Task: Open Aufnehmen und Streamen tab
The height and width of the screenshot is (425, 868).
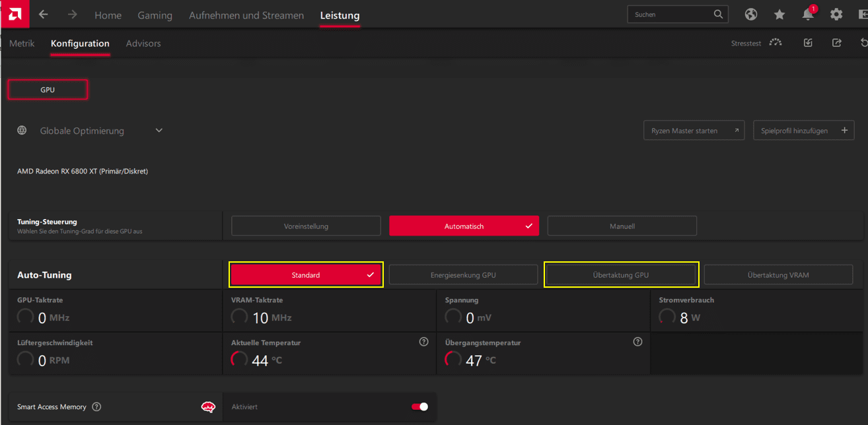Action: [246, 15]
